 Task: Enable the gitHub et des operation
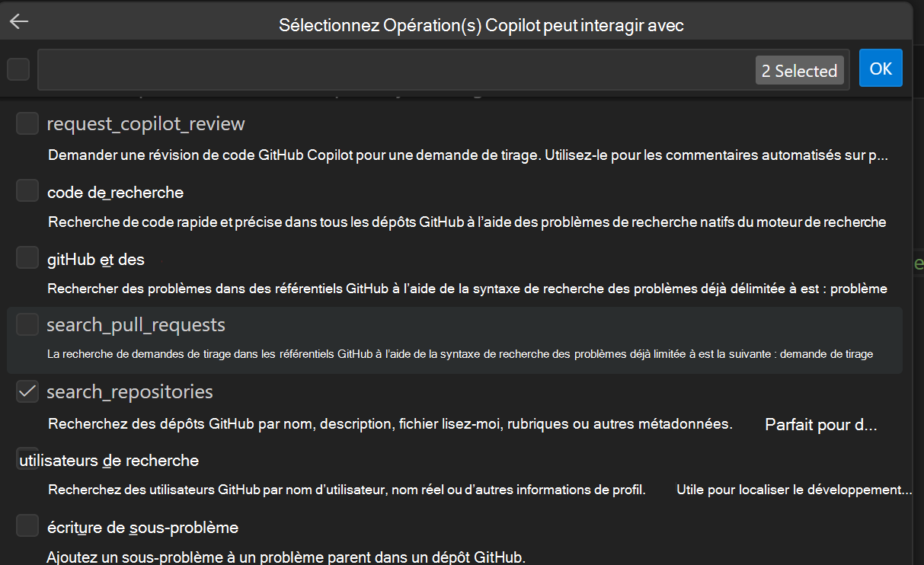pyautogui.click(x=27, y=257)
